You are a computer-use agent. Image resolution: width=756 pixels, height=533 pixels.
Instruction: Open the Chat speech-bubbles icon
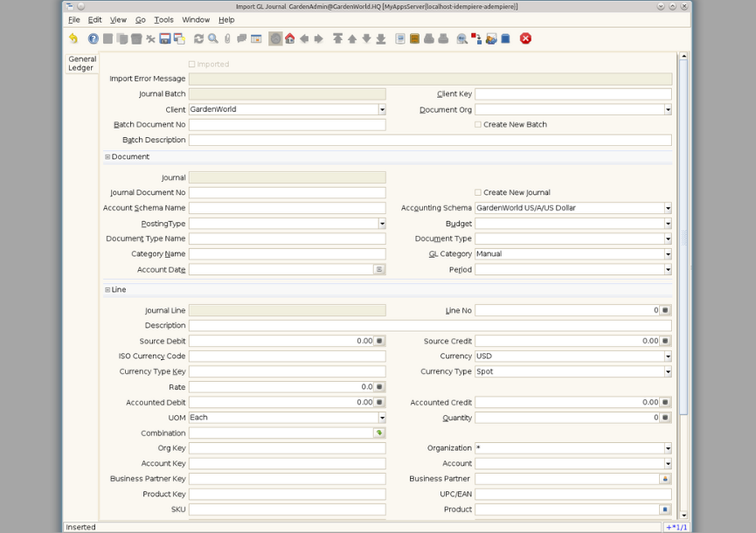point(242,38)
